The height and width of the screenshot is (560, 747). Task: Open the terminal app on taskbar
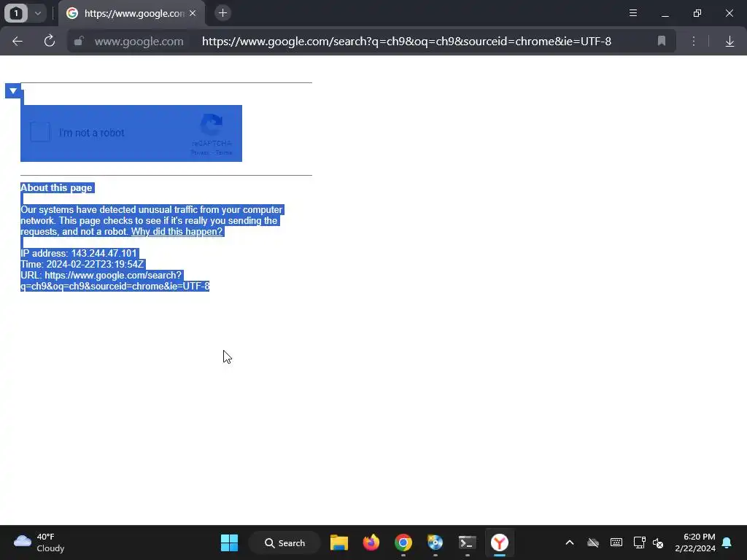468,542
